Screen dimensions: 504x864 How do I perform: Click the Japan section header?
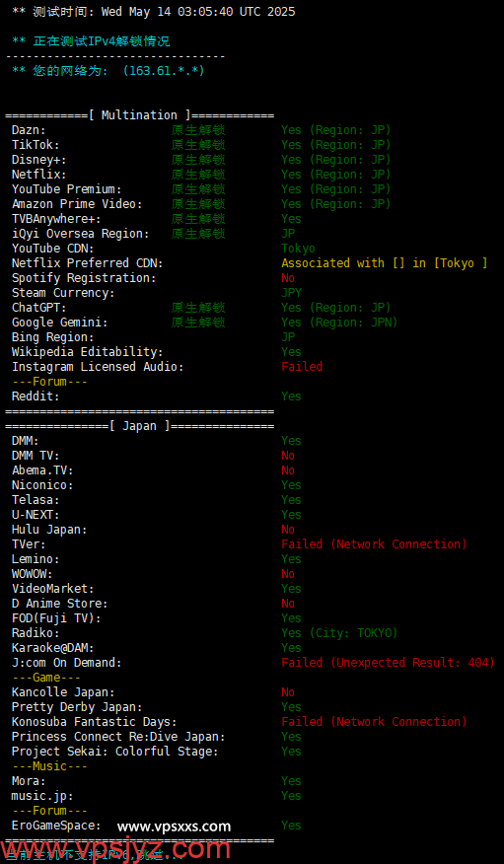[140, 426]
